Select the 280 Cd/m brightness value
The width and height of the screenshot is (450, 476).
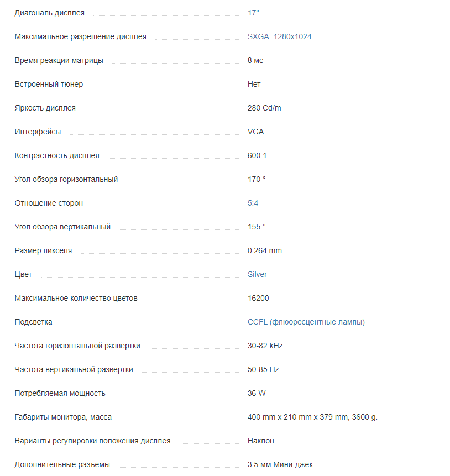coord(264,108)
